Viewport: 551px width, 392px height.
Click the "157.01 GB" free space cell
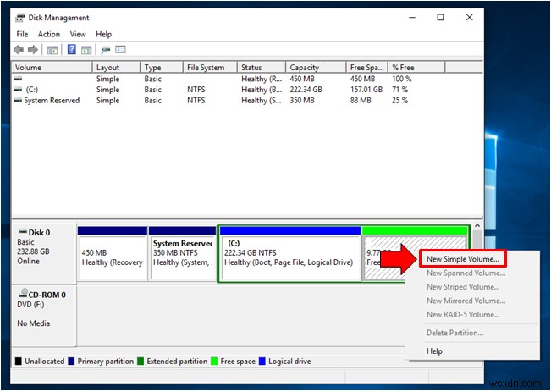coord(366,90)
